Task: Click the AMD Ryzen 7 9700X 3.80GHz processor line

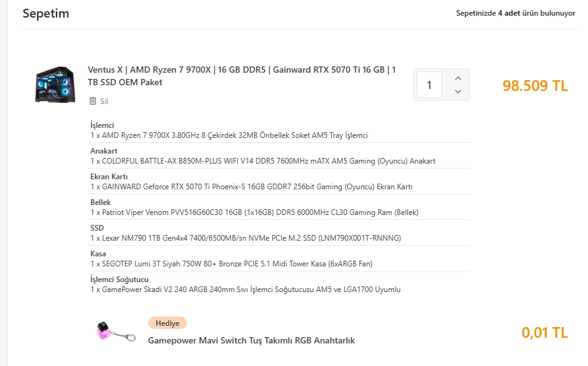Action: pyautogui.click(x=229, y=135)
